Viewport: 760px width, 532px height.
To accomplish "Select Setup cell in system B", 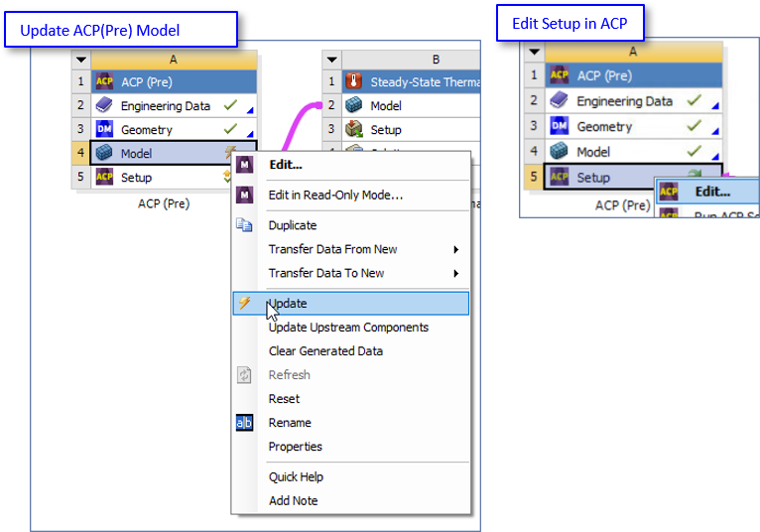I will coord(411,129).
